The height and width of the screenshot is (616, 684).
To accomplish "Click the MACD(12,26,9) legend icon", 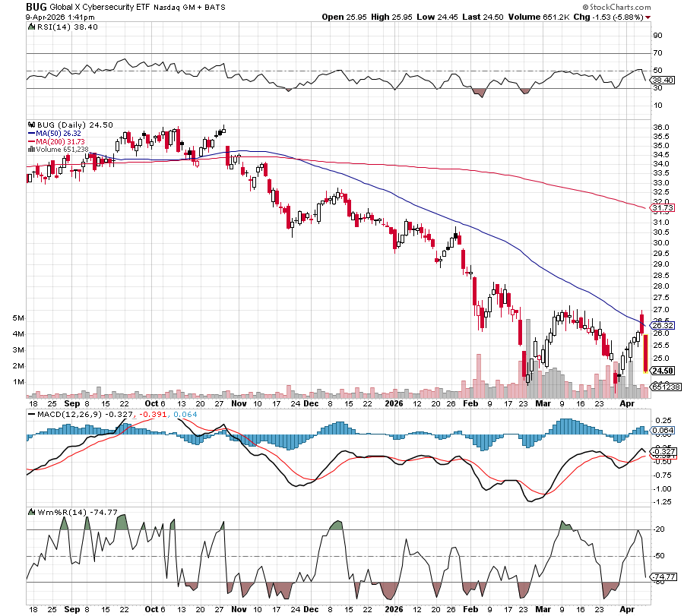I will [x=30, y=414].
